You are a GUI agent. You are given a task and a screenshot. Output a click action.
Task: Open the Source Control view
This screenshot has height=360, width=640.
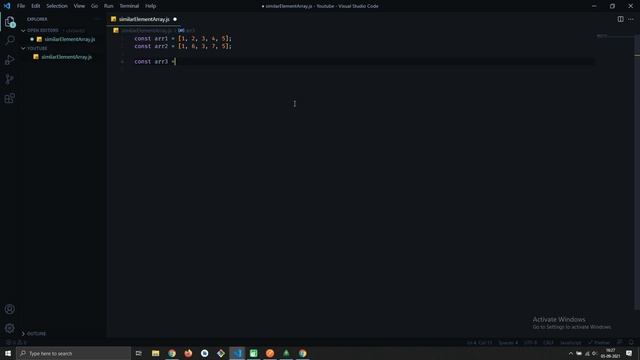(10, 79)
